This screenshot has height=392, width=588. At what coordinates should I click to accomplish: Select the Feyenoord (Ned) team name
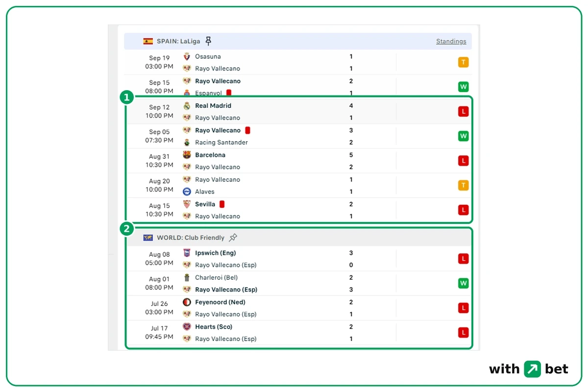click(220, 302)
